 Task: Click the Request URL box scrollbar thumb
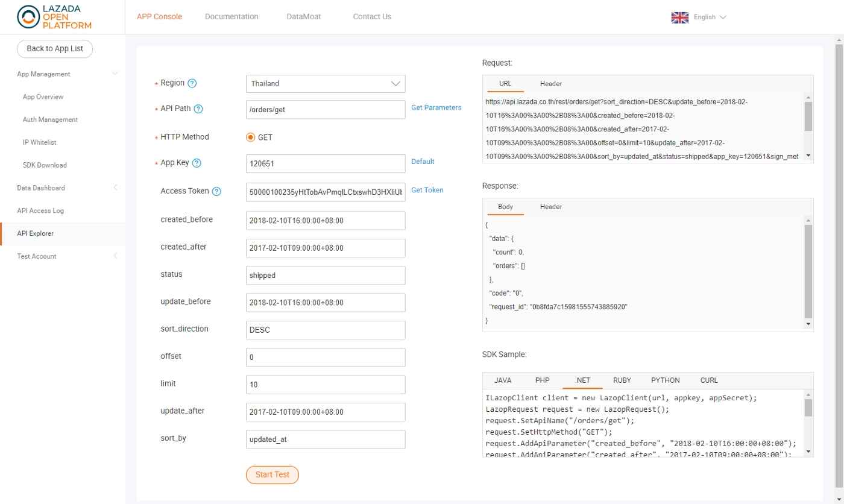coord(808,116)
